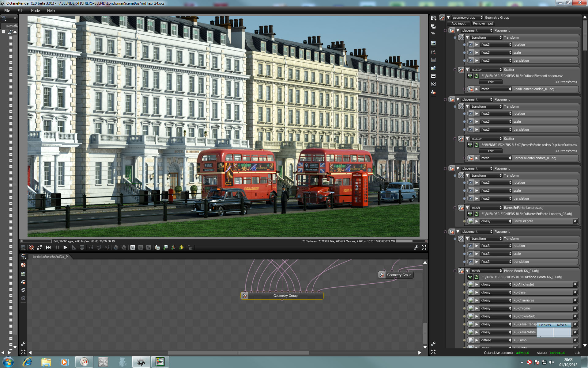Viewport: 588px width, 368px height.
Task: Select the LondonianSceneBusAndTaxi_24 graph tab
Action: (x=51, y=257)
